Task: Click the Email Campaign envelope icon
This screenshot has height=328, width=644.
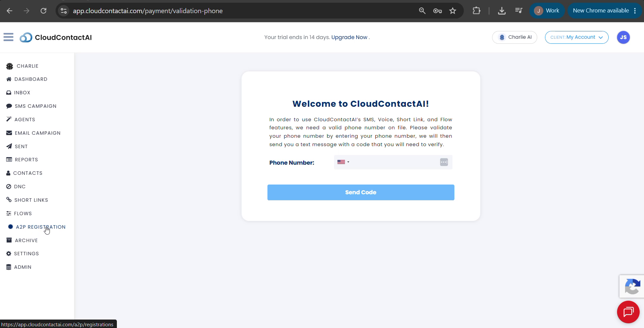Action: coord(9,133)
